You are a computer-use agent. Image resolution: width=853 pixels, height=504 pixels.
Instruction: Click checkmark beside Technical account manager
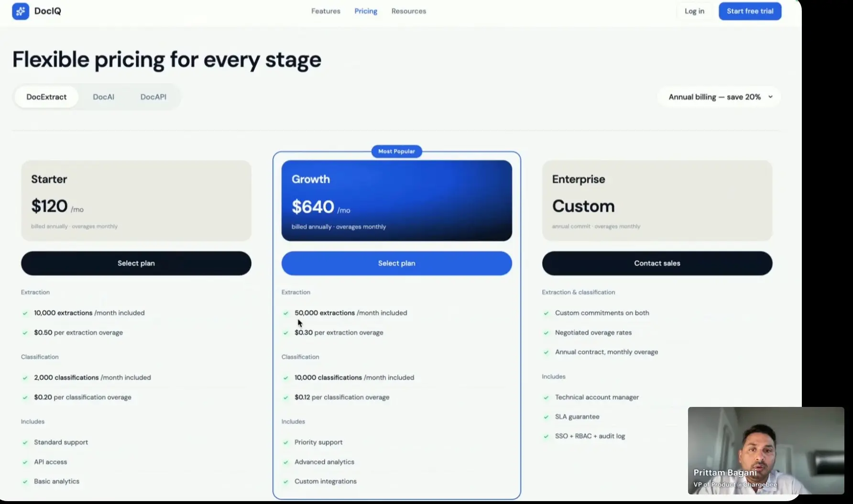[x=546, y=397]
